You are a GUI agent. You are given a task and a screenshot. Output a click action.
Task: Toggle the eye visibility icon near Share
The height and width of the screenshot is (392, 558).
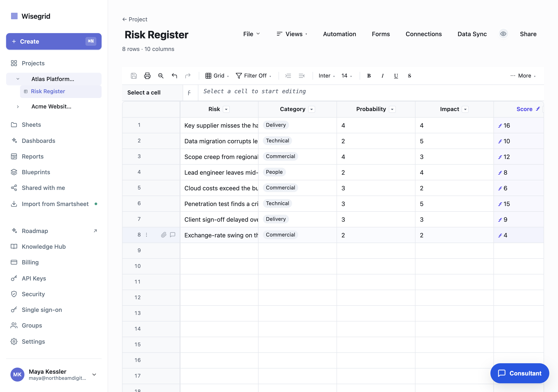coord(503,34)
